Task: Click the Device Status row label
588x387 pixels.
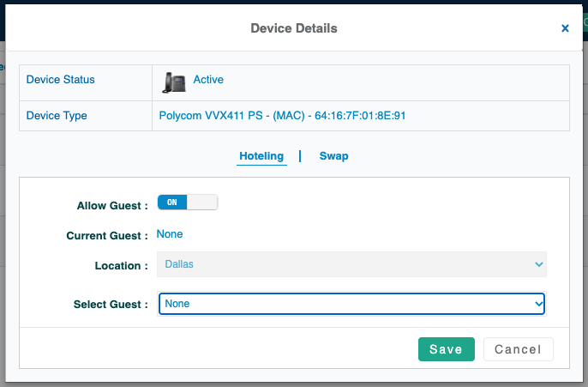Action: (x=61, y=80)
